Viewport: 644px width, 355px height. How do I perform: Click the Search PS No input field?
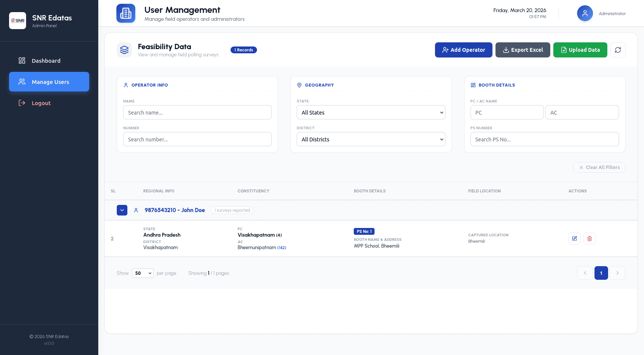[x=544, y=139]
